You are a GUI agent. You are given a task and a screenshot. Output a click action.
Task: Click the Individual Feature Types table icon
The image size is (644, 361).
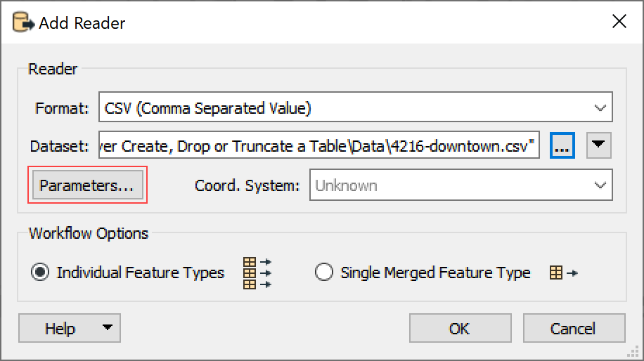pyautogui.click(x=257, y=273)
